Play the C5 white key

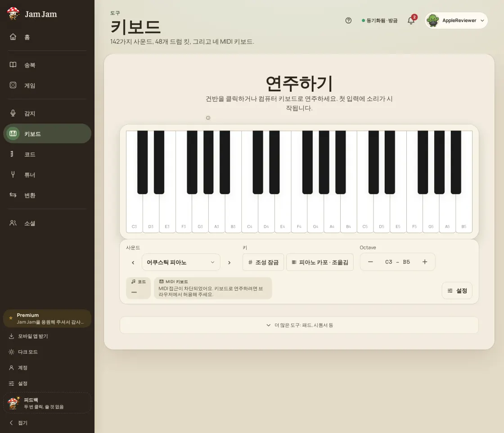(365, 214)
